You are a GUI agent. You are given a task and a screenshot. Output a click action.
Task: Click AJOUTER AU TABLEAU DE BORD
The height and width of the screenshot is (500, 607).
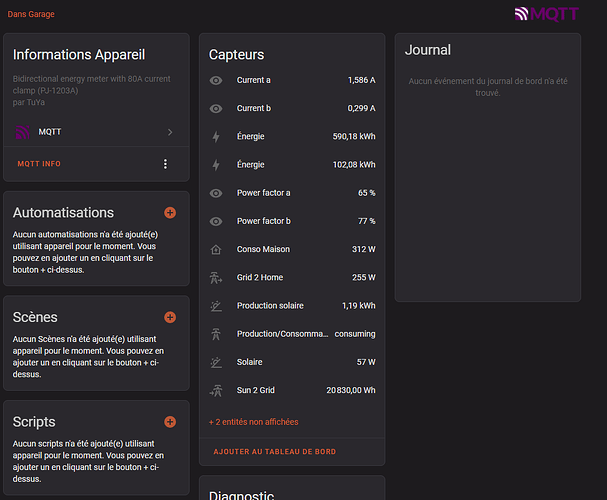click(275, 452)
